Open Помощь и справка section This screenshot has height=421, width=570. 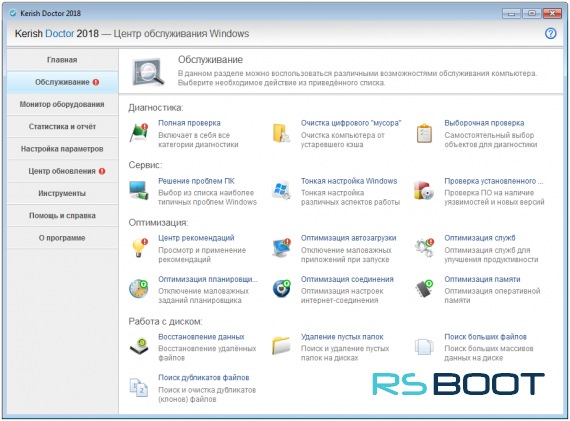pos(62,216)
